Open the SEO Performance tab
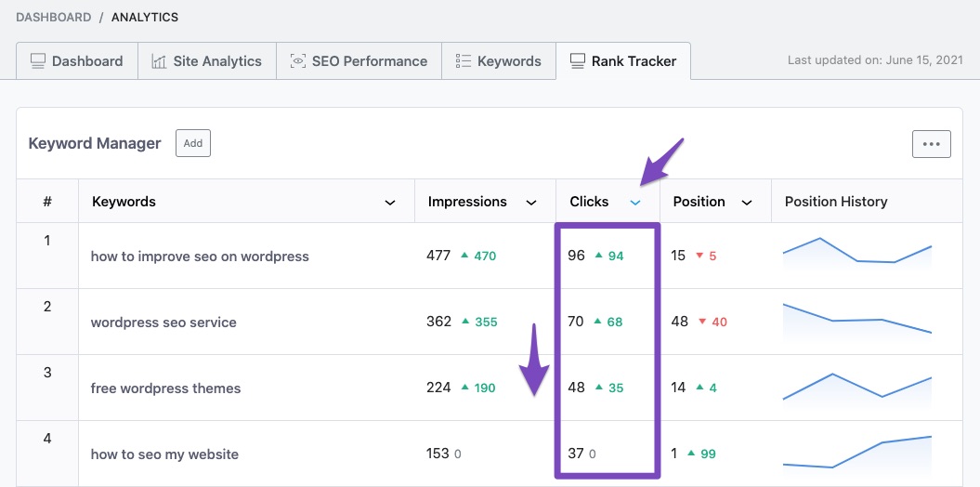This screenshot has height=487, width=980. (x=359, y=61)
